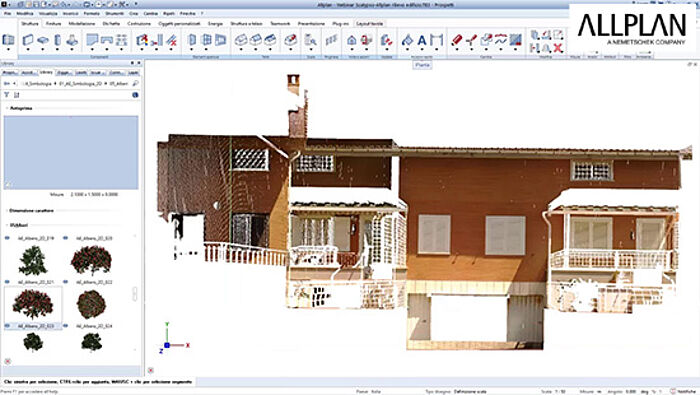
Task: Collapse the Anteprima section
Action: point(7,108)
